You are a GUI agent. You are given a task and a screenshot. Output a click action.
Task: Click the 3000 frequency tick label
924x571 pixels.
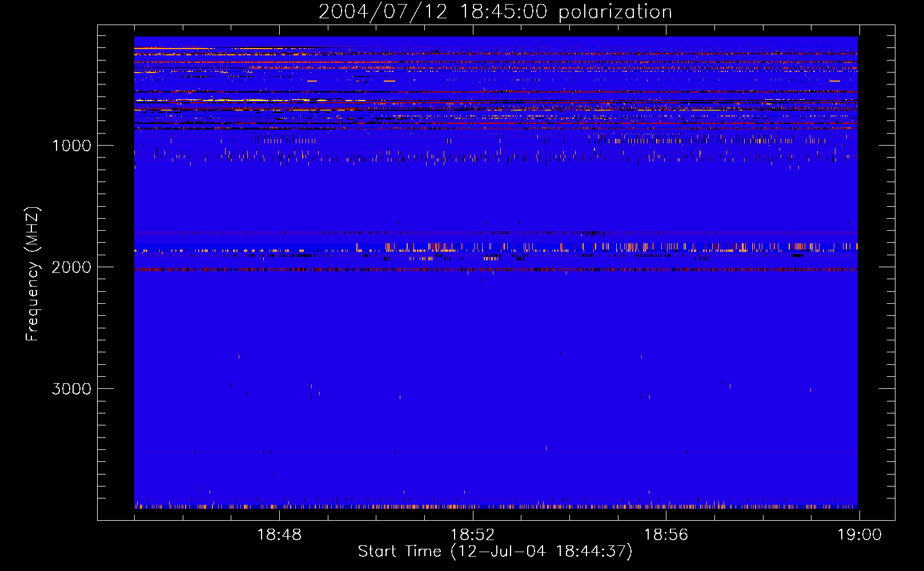(x=71, y=389)
